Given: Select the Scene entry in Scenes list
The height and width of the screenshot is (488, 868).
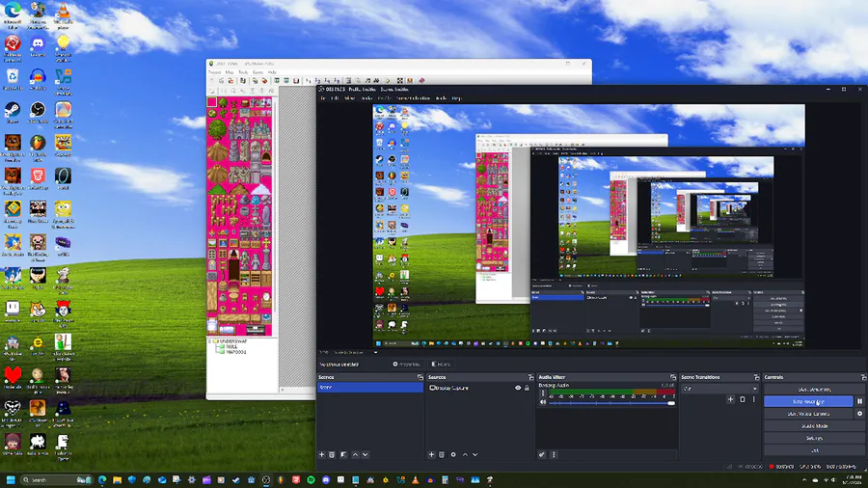Looking at the screenshot, I should 370,388.
